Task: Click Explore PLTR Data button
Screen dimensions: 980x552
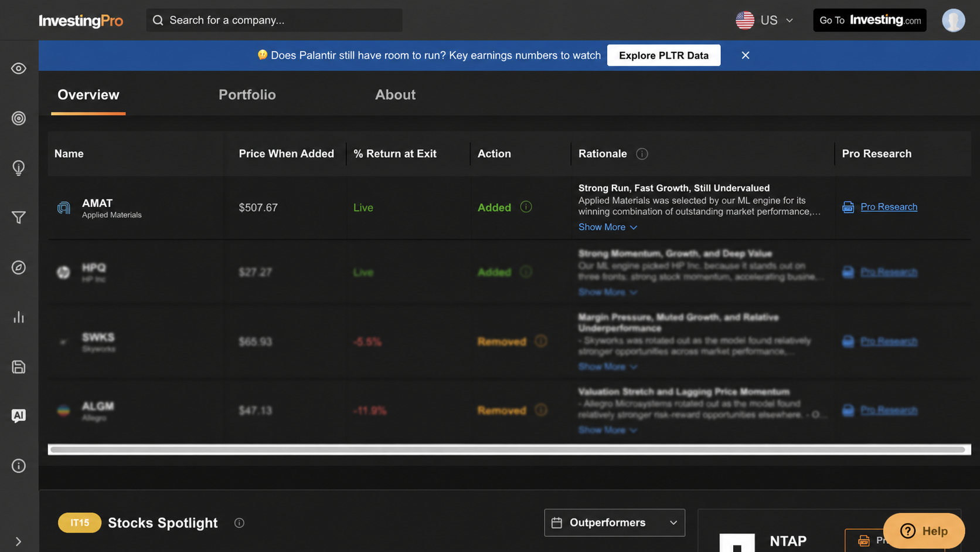Action: coord(663,55)
